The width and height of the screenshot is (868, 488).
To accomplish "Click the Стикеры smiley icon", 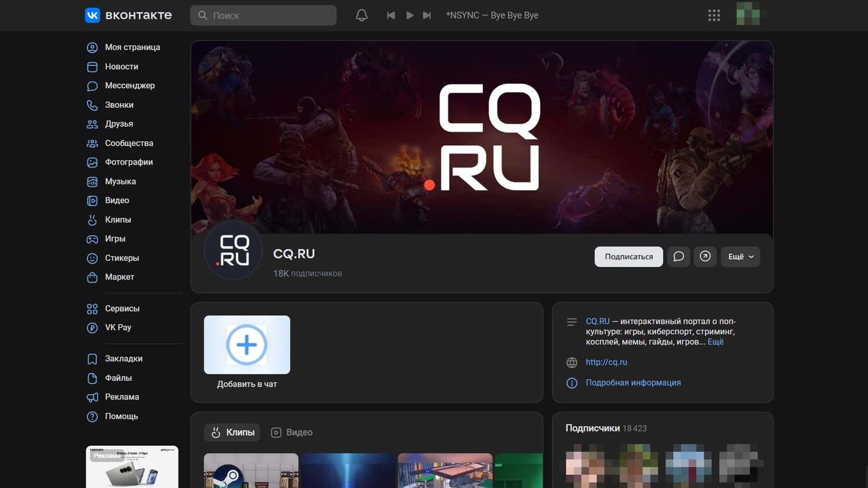I will 92,258.
